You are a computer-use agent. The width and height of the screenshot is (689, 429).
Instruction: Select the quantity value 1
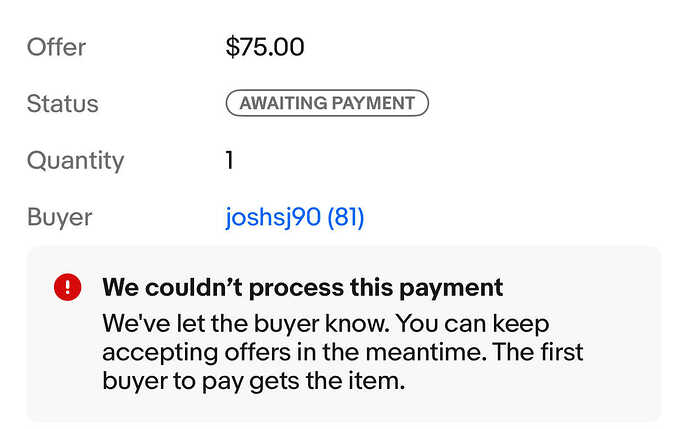point(230,160)
